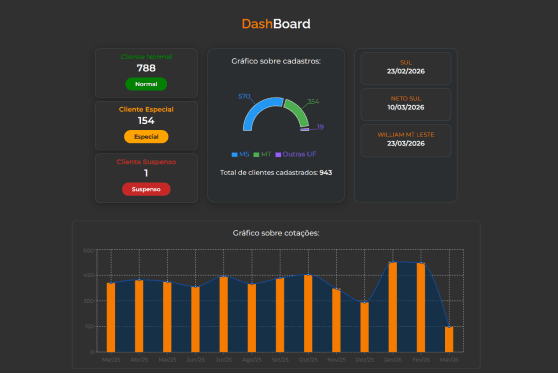The image size is (558, 373).
Task: Click the green Normal badge button
Action: (146, 84)
